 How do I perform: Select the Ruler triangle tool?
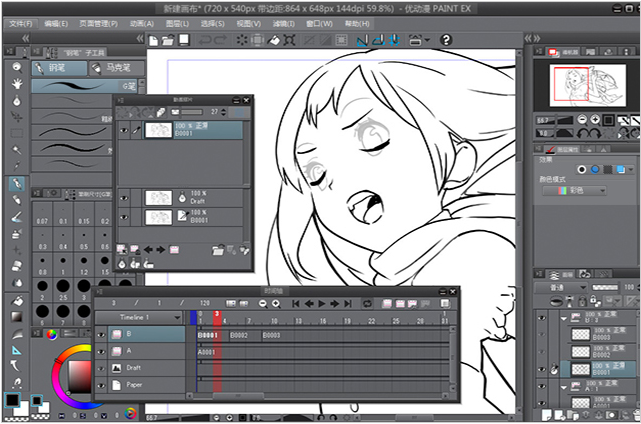pyautogui.click(x=17, y=350)
